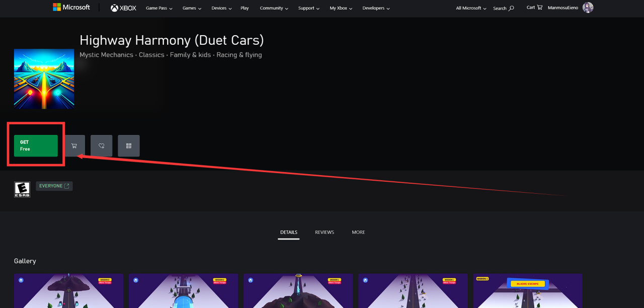Open the Play menu item
This screenshot has width=644, height=308.
coord(245,8)
